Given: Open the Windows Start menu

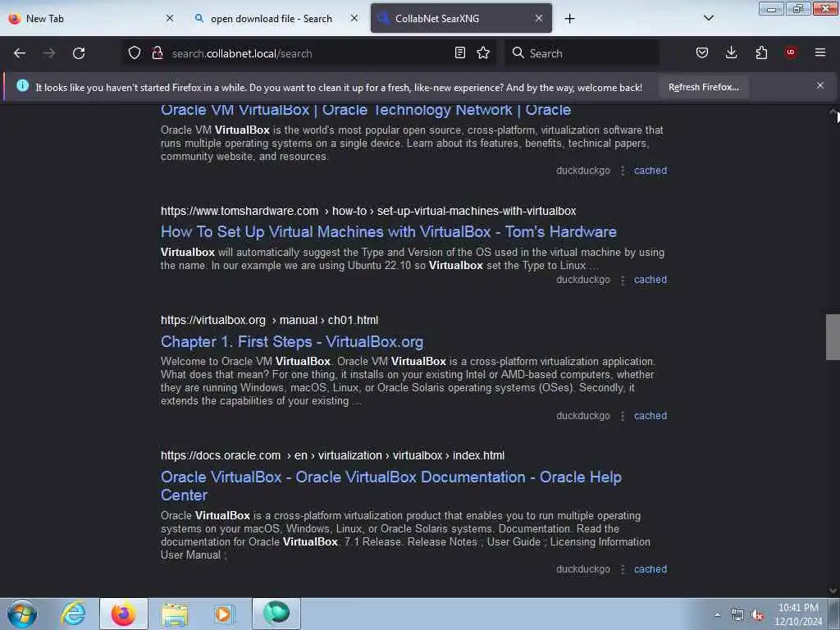Looking at the screenshot, I should pos(22,614).
